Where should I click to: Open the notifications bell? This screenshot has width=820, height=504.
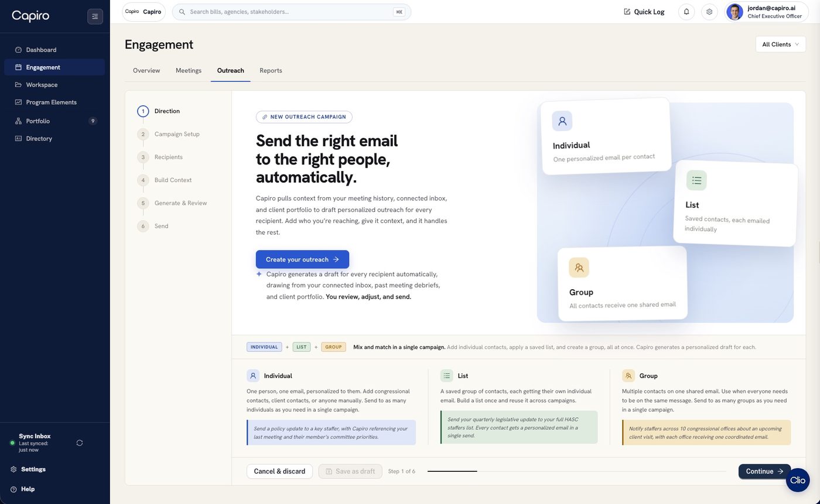pyautogui.click(x=686, y=12)
